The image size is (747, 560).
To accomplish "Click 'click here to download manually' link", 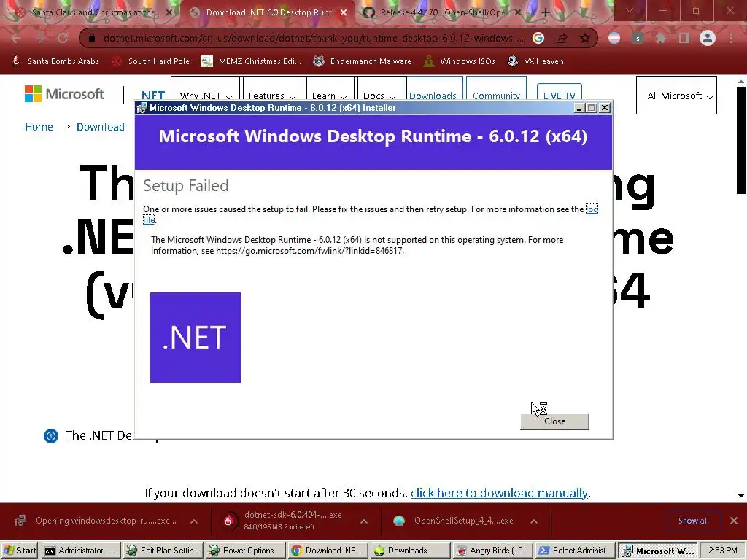I will coord(499,493).
